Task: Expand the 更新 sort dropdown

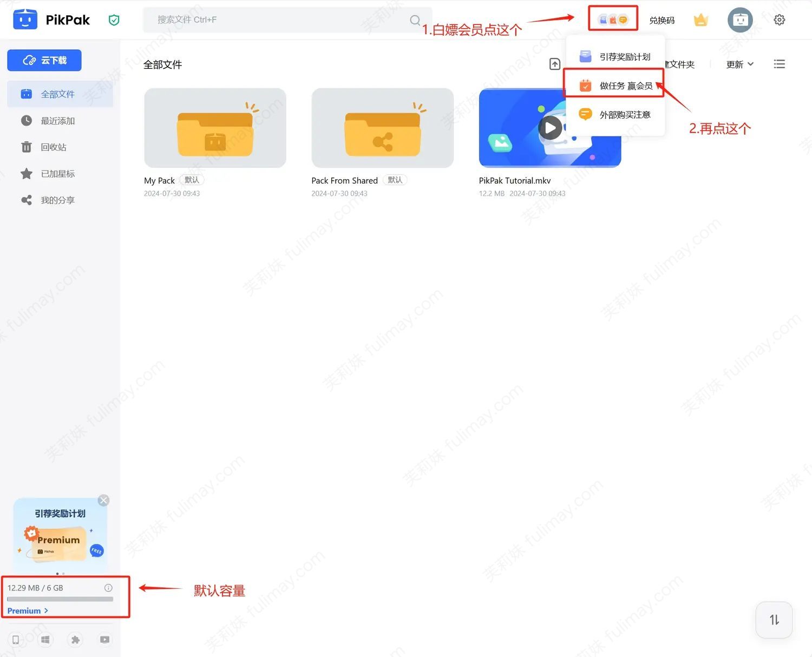Action: click(739, 64)
